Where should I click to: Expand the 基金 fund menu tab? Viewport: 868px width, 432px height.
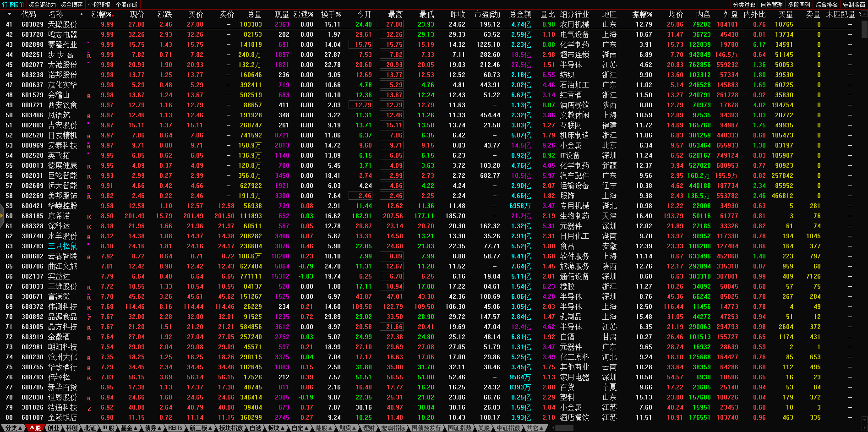click(x=129, y=428)
